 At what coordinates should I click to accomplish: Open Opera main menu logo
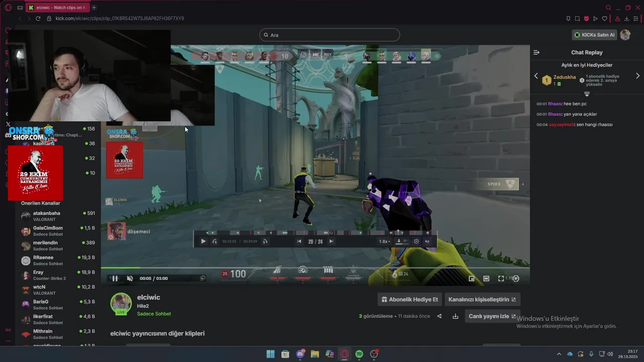point(8,8)
